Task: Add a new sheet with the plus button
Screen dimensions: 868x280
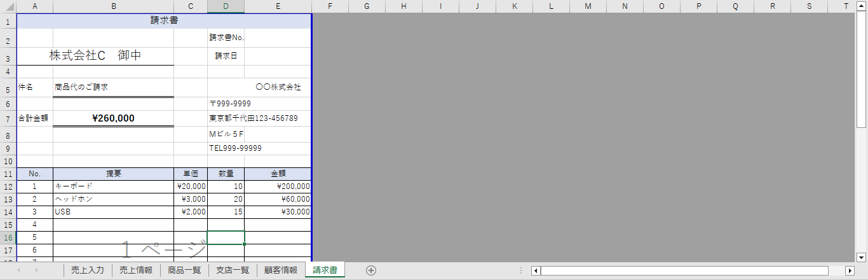Action: (x=371, y=270)
